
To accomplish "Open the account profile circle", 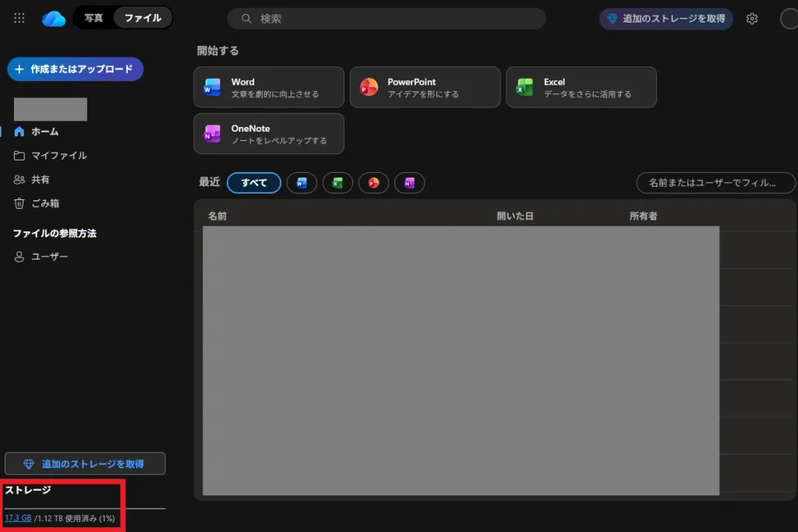I will (789, 19).
